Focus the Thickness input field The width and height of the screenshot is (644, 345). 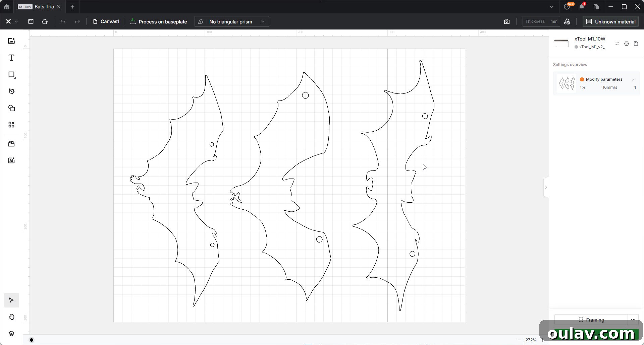point(541,21)
